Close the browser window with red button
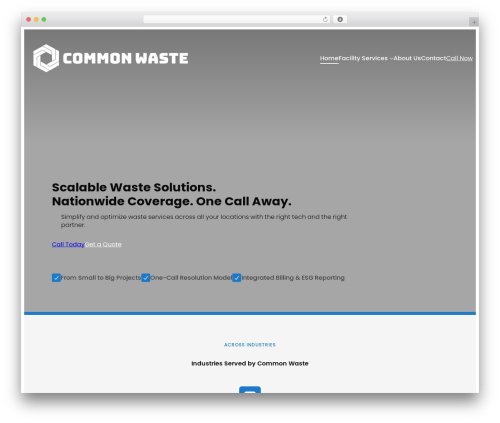Viewport: 500px width, 423px height. (x=29, y=20)
